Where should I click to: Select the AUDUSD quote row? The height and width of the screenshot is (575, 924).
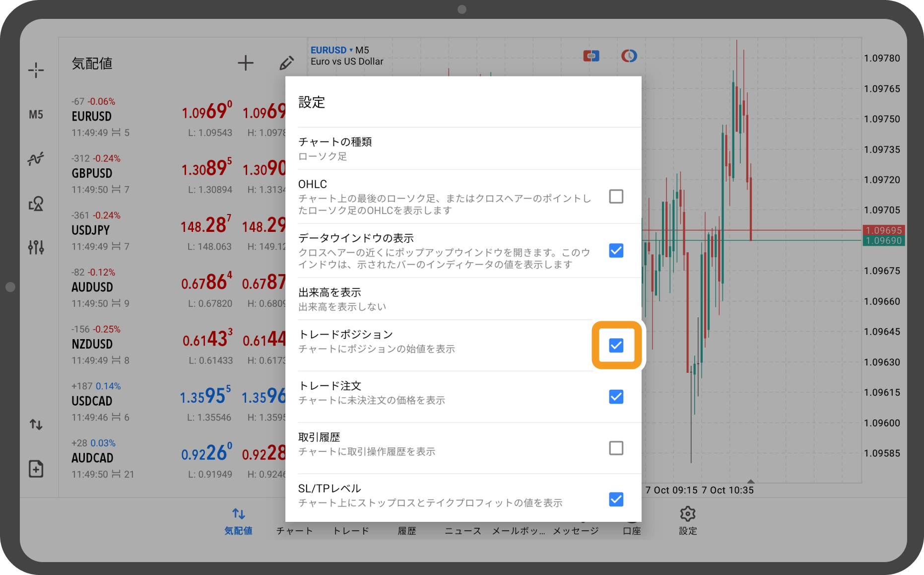pos(172,288)
